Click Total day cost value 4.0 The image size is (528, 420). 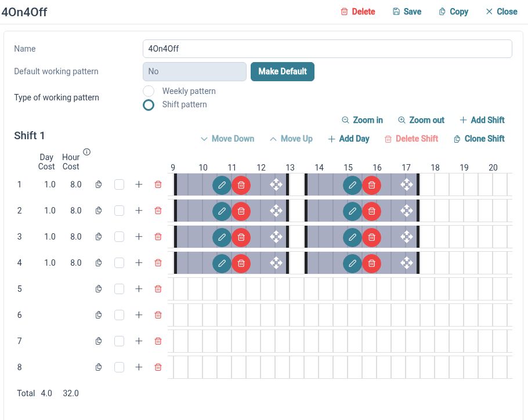click(46, 393)
